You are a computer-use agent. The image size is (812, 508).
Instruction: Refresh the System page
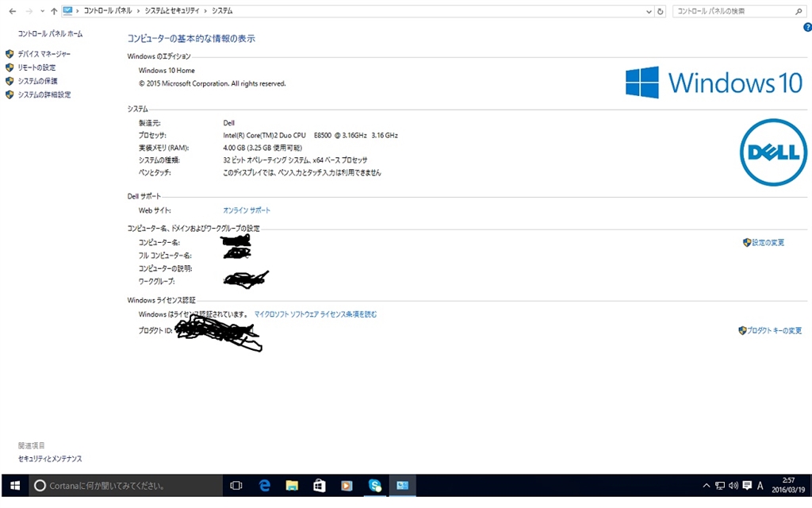[661, 11]
